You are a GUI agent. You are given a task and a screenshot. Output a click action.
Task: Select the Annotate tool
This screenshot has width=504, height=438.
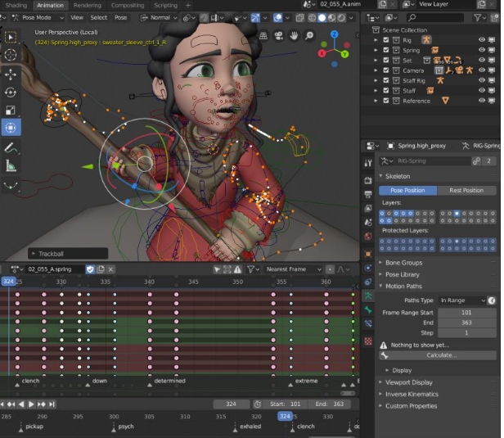pyautogui.click(x=11, y=147)
